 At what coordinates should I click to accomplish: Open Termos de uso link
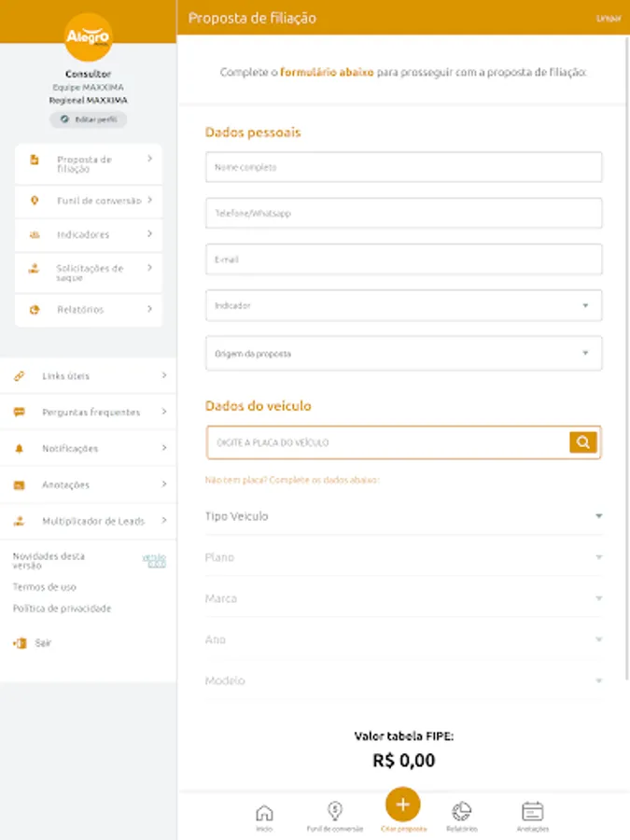click(45, 587)
